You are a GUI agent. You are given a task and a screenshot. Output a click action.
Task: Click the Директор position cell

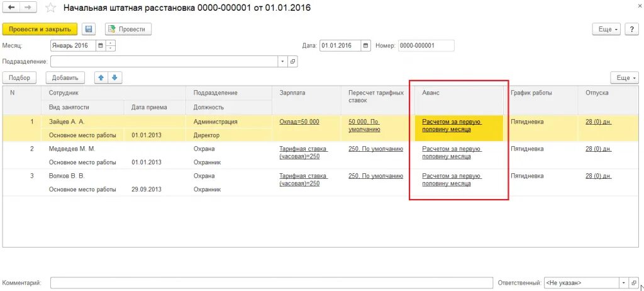click(x=206, y=135)
